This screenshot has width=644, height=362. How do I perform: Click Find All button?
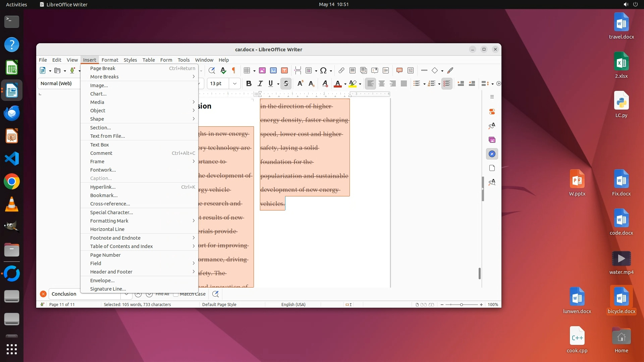162,294
